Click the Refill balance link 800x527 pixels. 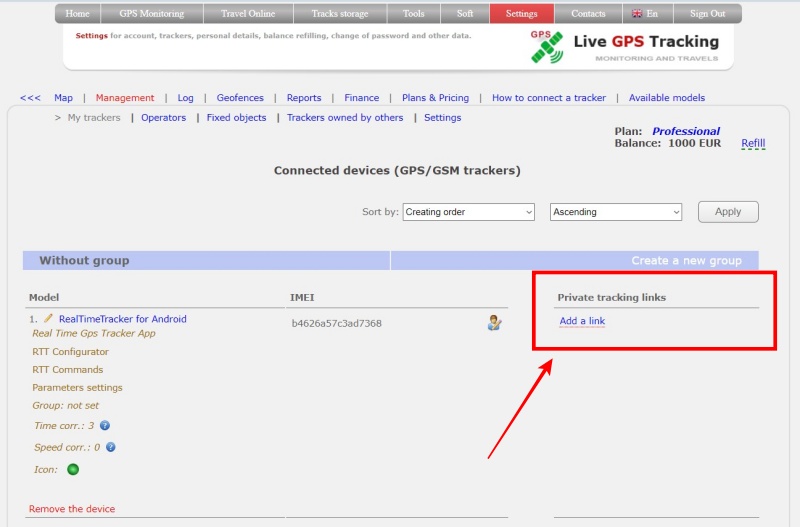753,144
